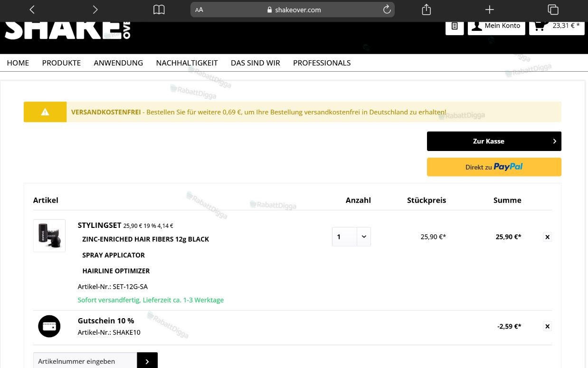Open a new tab with the plus icon

pos(489,9)
